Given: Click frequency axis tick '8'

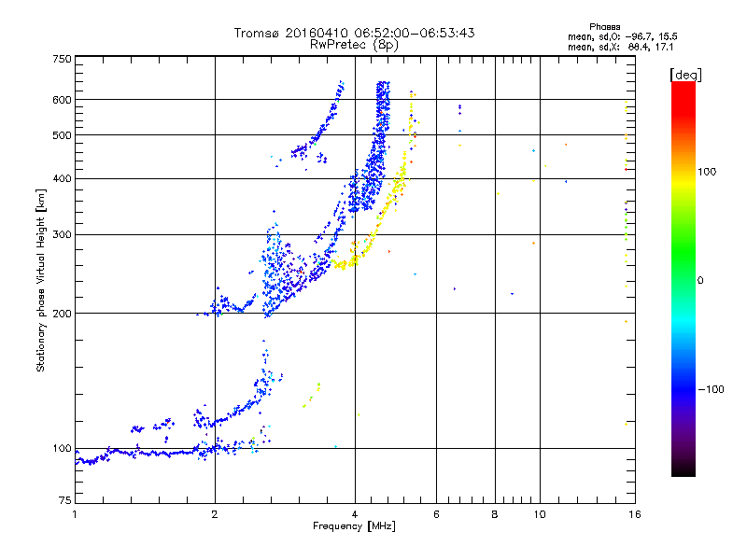Looking at the screenshot, I should pyautogui.click(x=495, y=514).
